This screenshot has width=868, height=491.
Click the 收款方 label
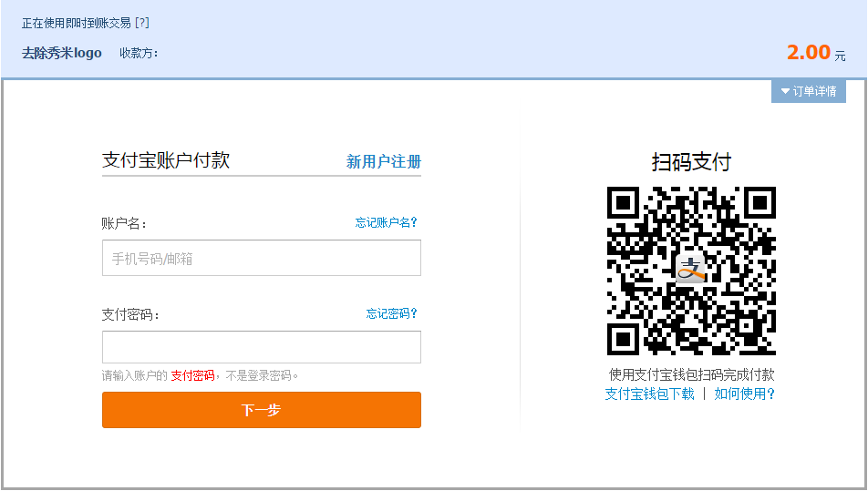click(x=139, y=53)
